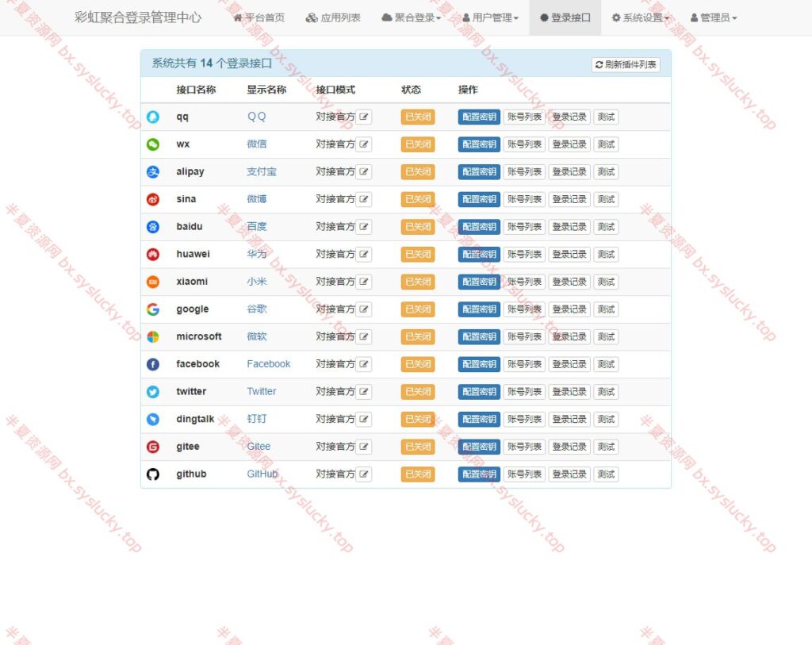
Task: Open 账号列表 for the facebook row
Action: click(524, 364)
